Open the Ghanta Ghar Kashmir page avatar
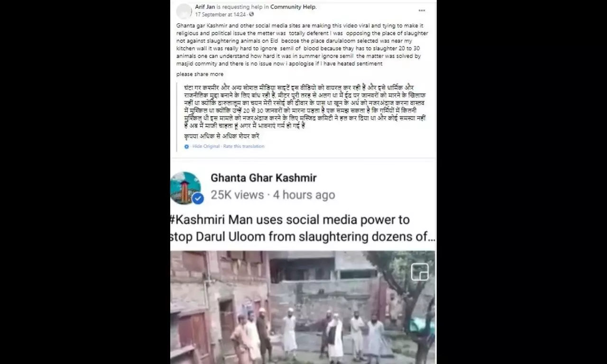This screenshot has width=607, height=364. point(186,188)
